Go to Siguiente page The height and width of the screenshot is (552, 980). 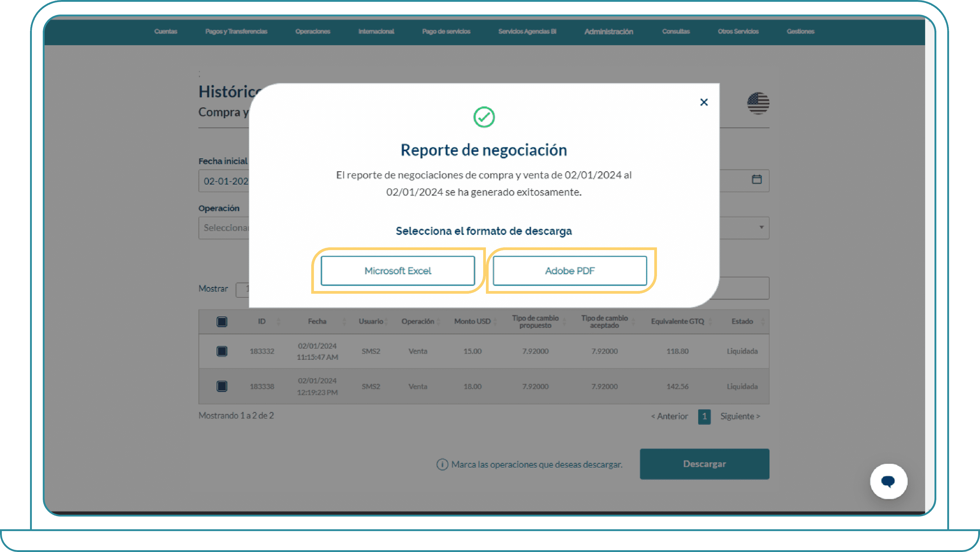(740, 416)
